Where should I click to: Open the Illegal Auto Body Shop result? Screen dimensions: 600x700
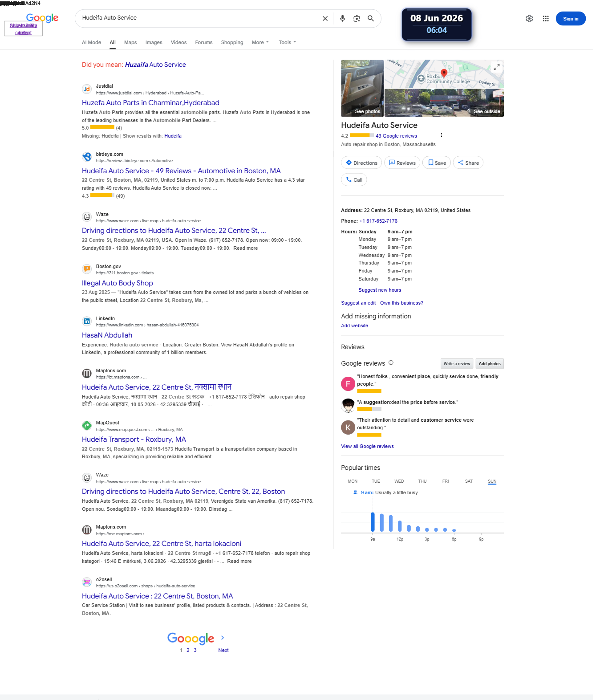tap(118, 283)
